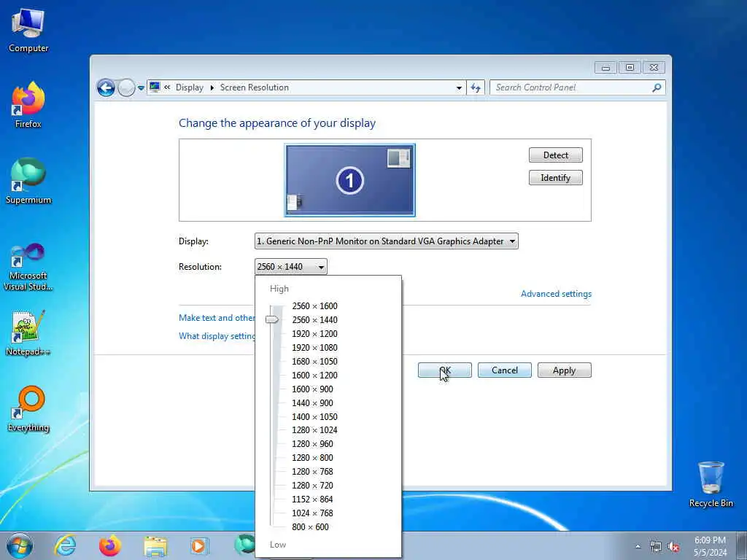This screenshot has width=747, height=560.
Task: Select the 1600 × 900 resolution
Action: tap(312, 389)
